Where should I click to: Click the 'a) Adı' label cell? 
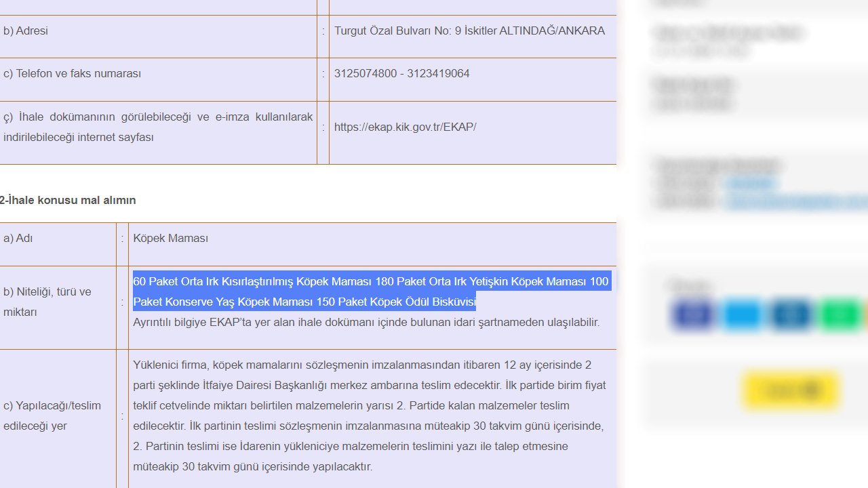[x=58, y=244]
